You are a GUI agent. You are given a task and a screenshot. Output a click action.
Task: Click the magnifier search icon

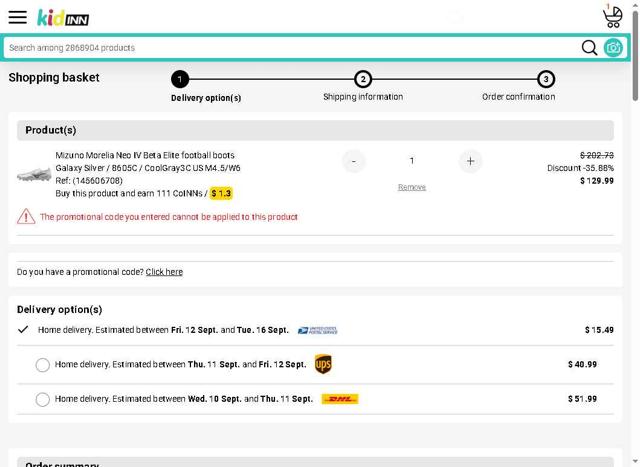[589, 48]
